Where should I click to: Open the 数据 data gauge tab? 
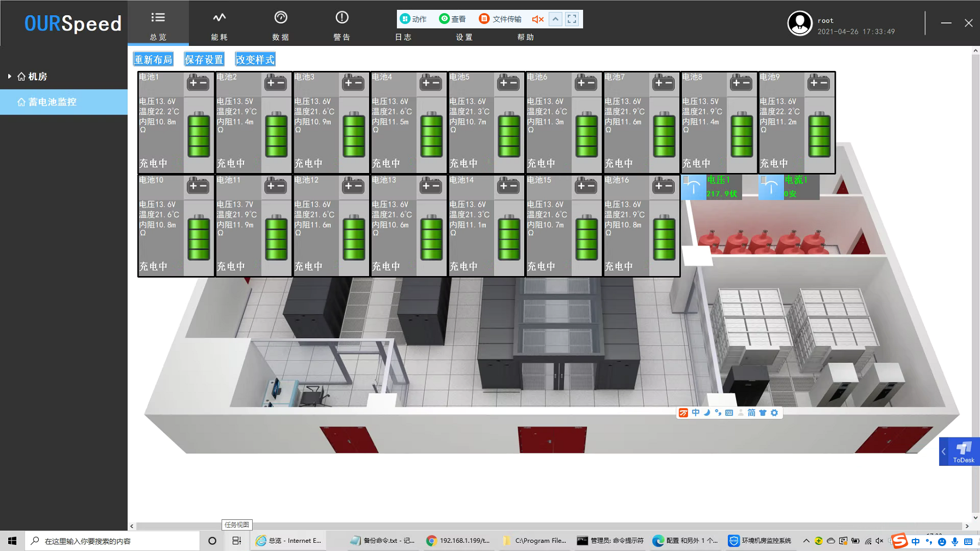point(280,25)
